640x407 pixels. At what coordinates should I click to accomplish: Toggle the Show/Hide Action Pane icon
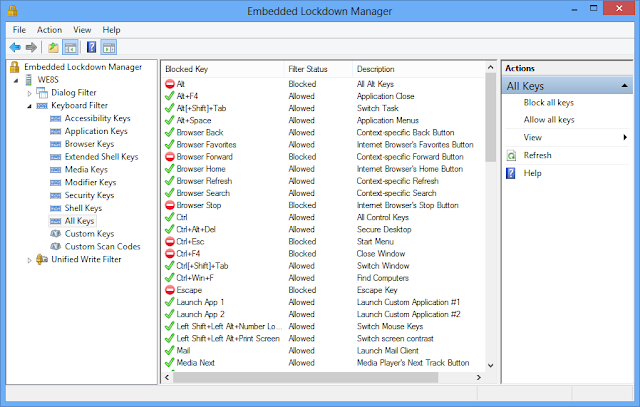click(x=109, y=47)
